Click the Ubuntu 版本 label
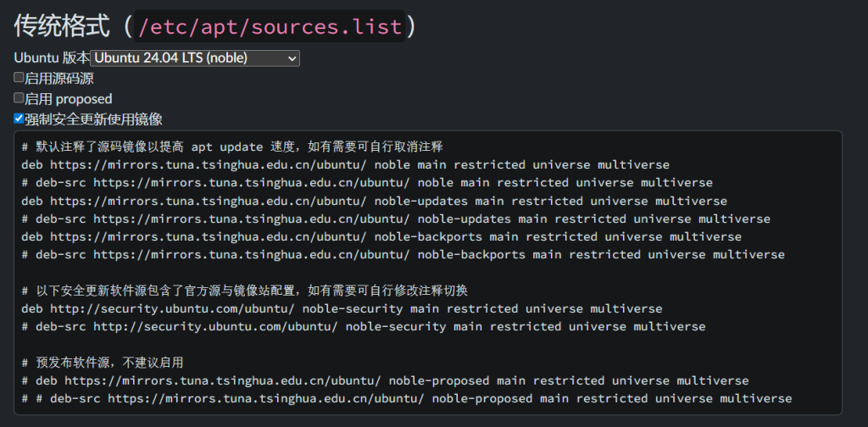 click(52, 58)
